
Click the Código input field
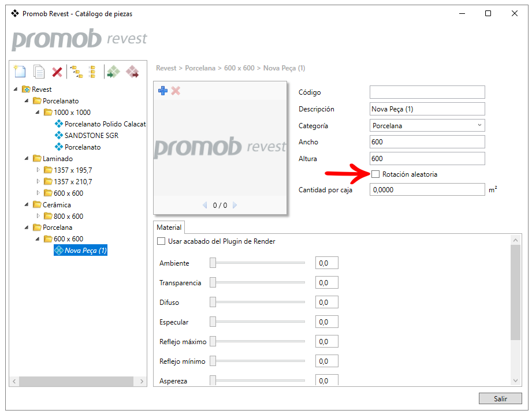click(x=427, y=92)
